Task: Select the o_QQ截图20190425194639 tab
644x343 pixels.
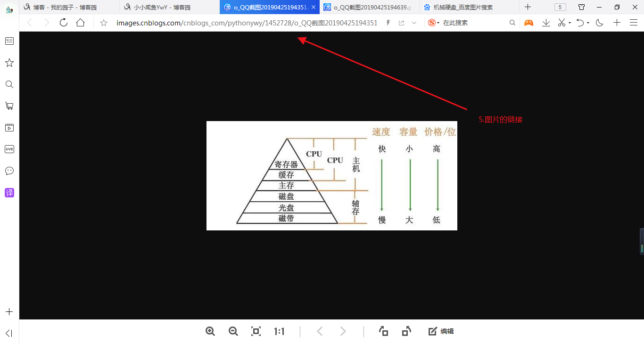Action: click(370, 7)
